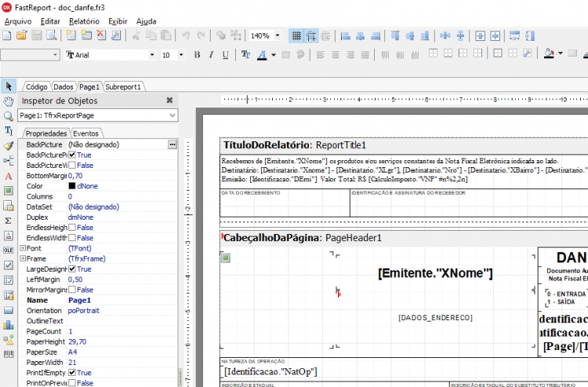Viewport: 588px width, 387px height.
Task: Toggle the PrintIfEmpty checkbox
Action: [72, 373]
